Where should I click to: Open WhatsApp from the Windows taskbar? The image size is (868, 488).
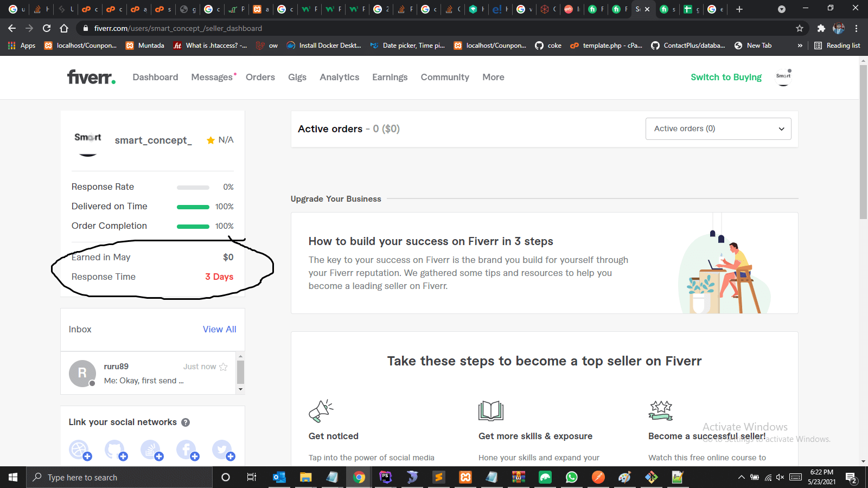571,477
